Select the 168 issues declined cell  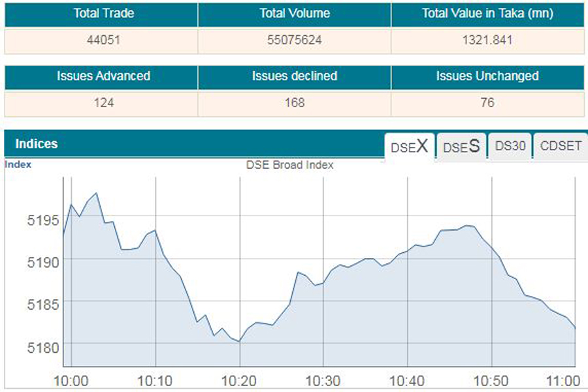click(x=295, y=103)
